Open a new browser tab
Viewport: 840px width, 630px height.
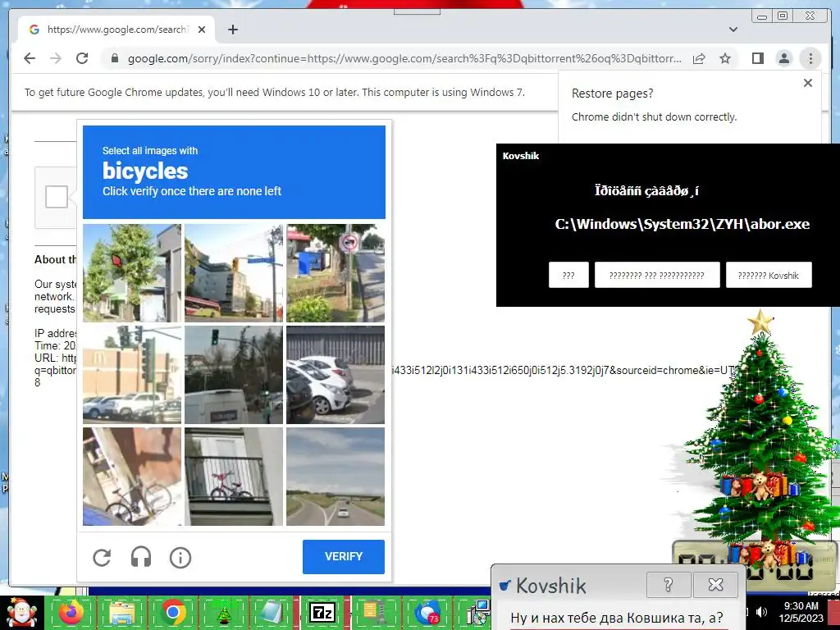[x=232, y=30]
